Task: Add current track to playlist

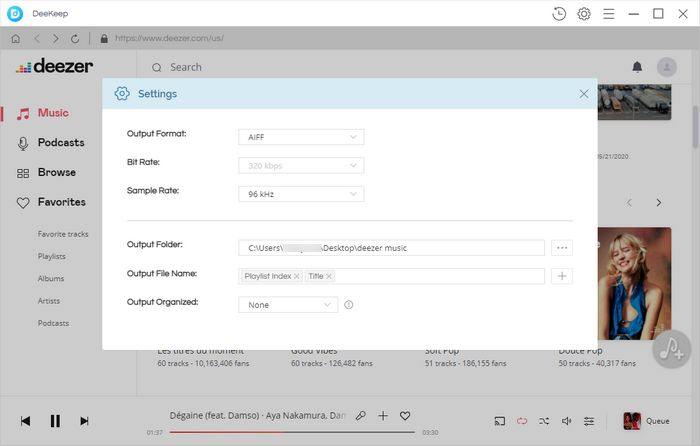Action: pyautogui.click(x=383, y=416)
